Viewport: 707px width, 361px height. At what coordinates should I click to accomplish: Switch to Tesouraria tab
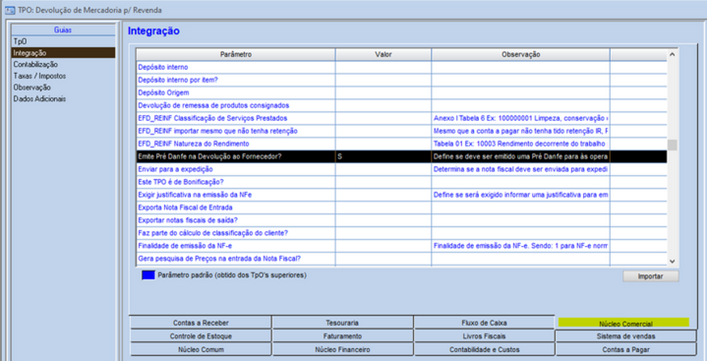coord(342,323)
